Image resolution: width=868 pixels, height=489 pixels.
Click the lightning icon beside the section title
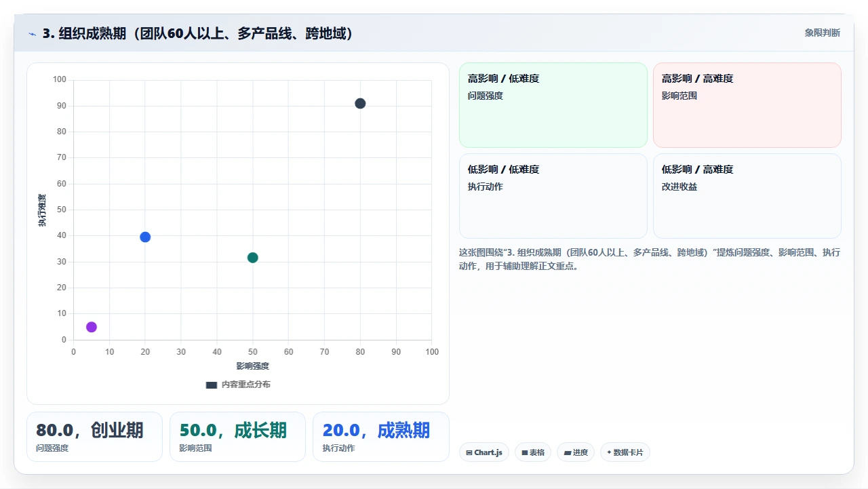point(33,34)
